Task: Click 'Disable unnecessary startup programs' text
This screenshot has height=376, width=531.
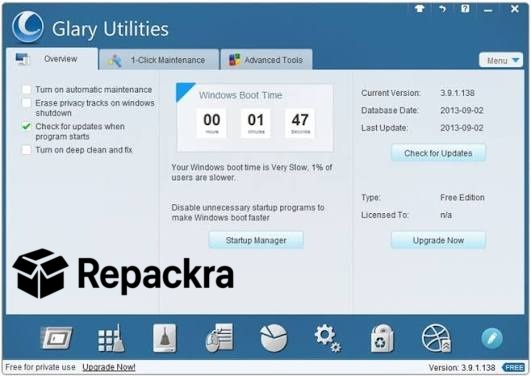Action: pyautogui.click(x=248, y=212)
